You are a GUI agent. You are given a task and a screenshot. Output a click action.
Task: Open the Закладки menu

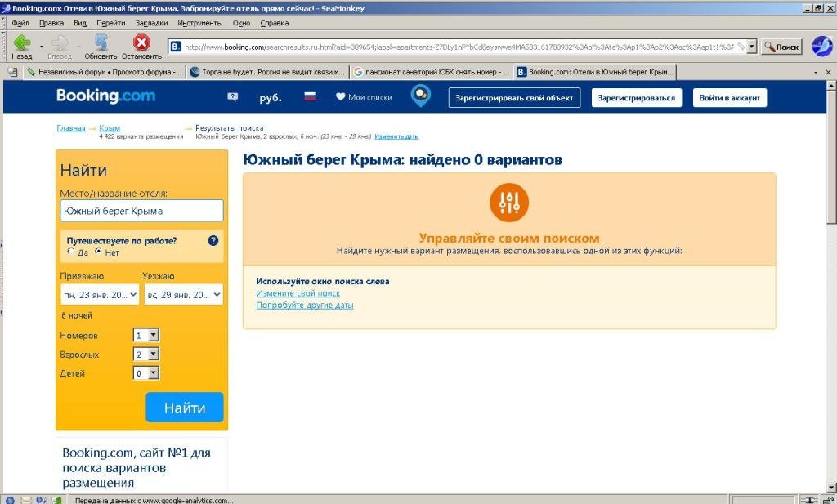pyautogui.click(x=151, y=23)
